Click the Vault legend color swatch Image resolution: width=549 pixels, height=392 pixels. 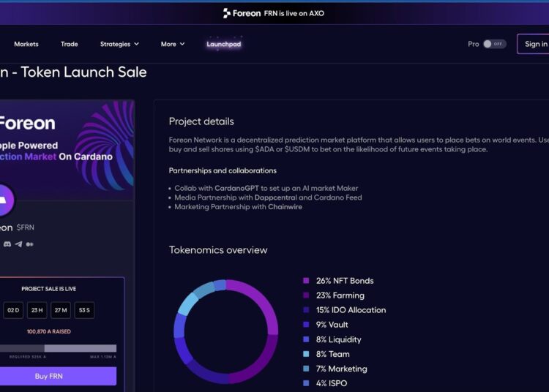pyautogui.click(x=306, y=325)
